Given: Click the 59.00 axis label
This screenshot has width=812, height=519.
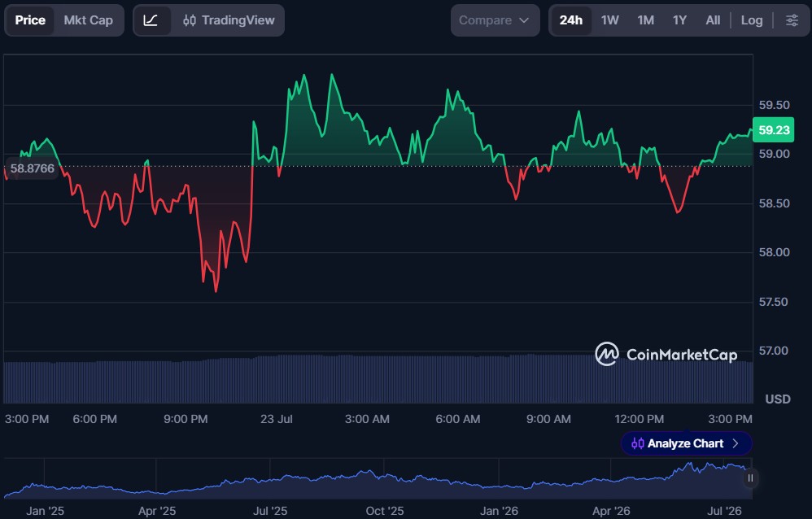Looking at the screenshot, I should tap(775, 154).
